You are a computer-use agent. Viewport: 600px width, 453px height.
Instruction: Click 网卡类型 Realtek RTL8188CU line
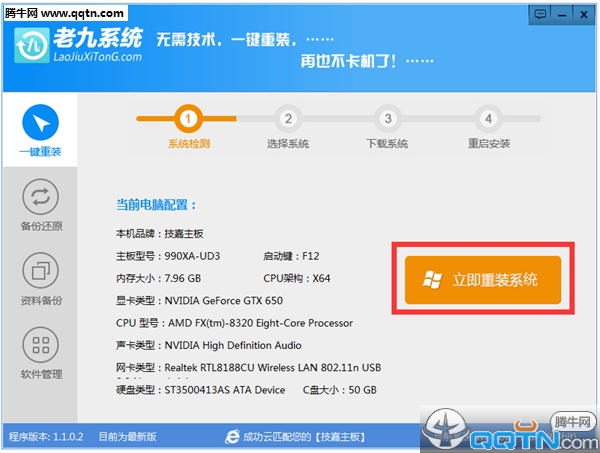pyautogui.click(x=248, y=368)
